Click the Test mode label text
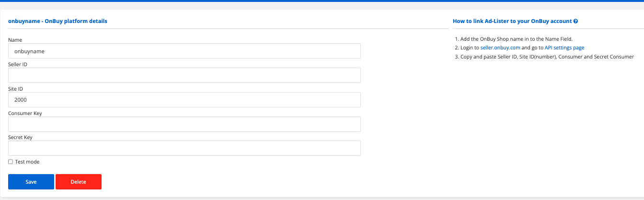 [x=27, y=162]
